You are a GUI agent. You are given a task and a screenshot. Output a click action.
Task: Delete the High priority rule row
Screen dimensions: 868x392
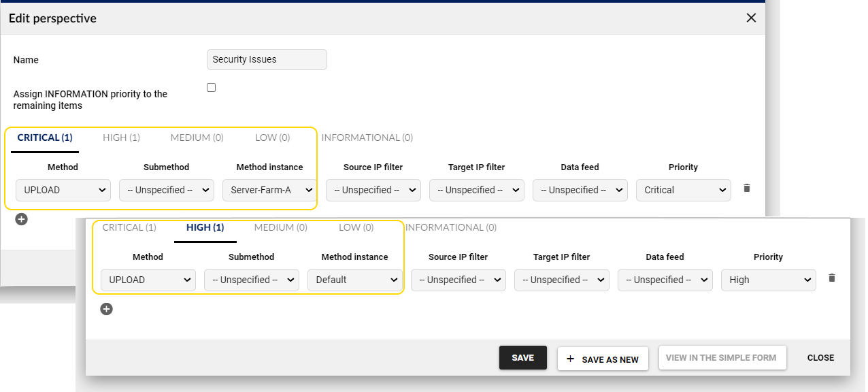coord(831,278)
